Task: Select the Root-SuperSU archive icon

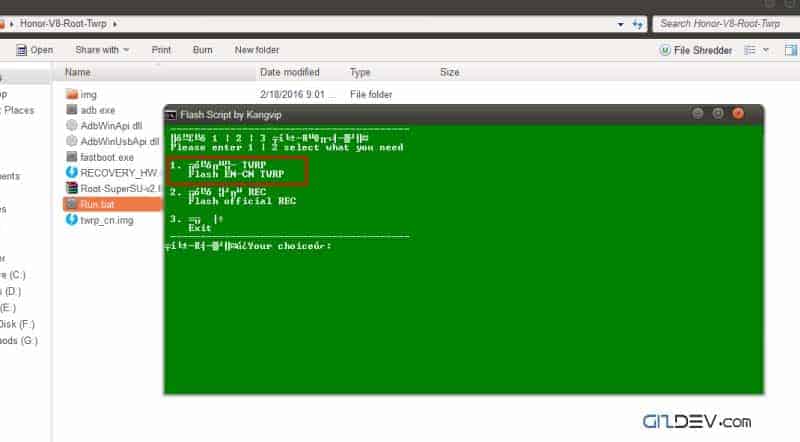Action: click(x=72, y=188)
